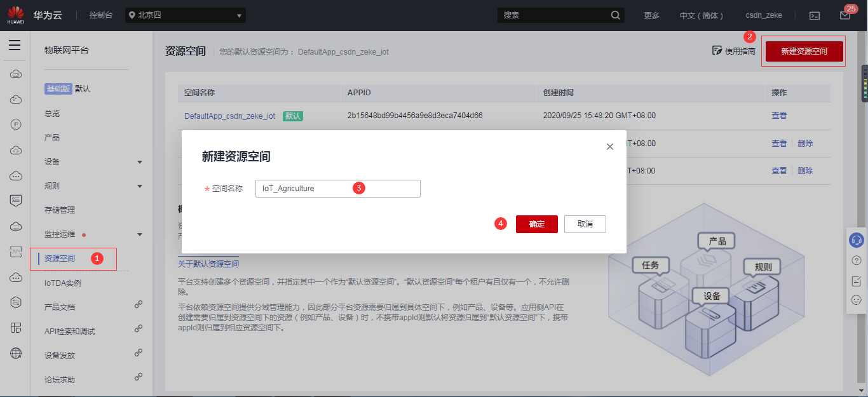868x397 pixels.
Task: Open the cloud server sidebar icon
Action: (16, 74)
